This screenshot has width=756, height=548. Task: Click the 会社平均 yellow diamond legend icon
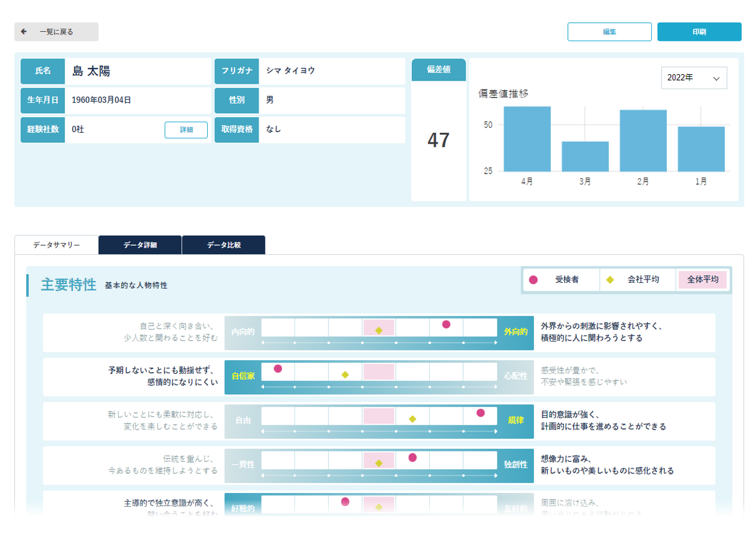coord(610,280)
